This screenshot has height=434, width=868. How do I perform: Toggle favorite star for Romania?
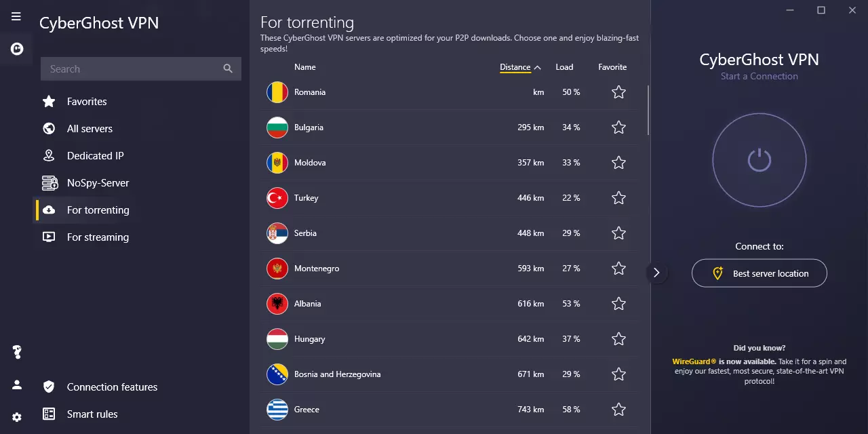618,92
